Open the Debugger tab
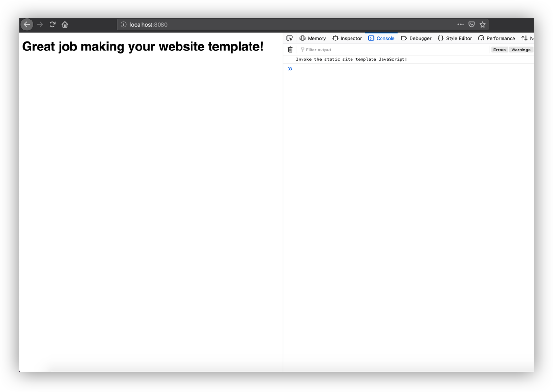 [x=416, y=38]
